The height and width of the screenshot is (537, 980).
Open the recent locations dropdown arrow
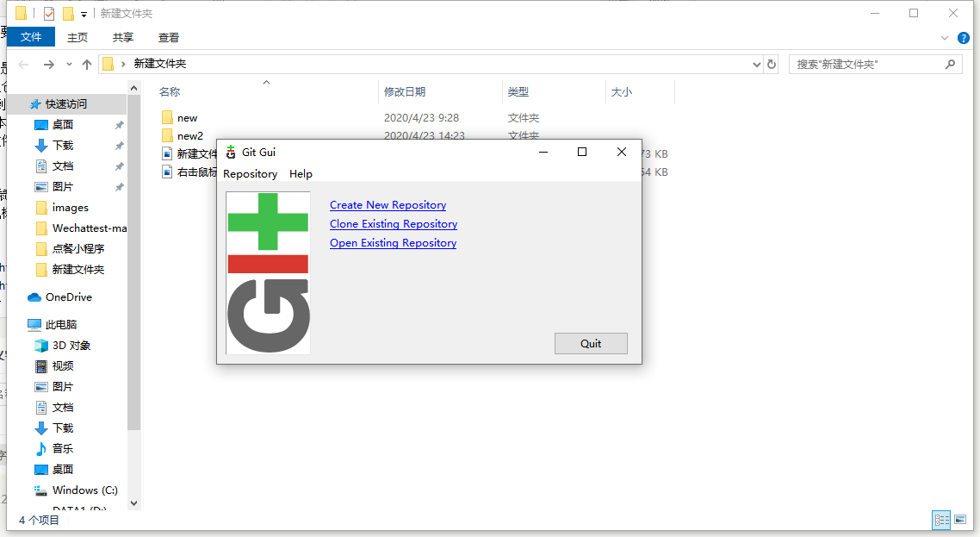70,65
